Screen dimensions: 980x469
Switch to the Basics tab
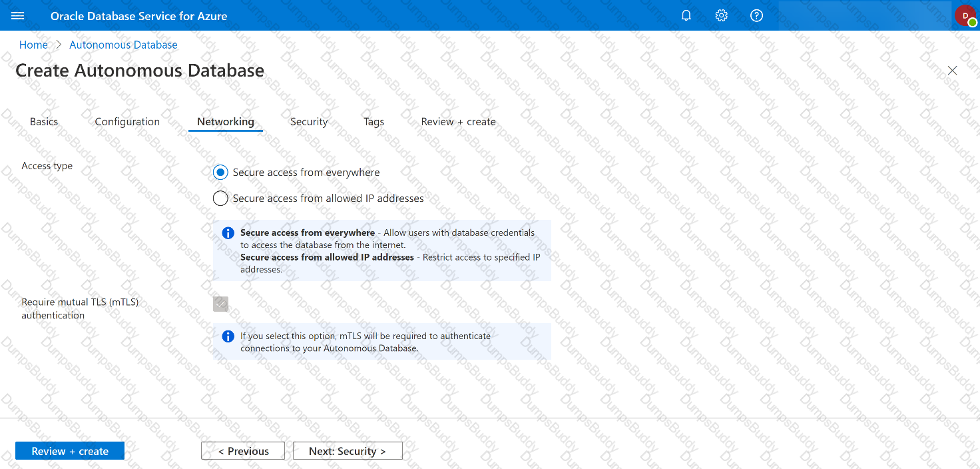(44, 122)
